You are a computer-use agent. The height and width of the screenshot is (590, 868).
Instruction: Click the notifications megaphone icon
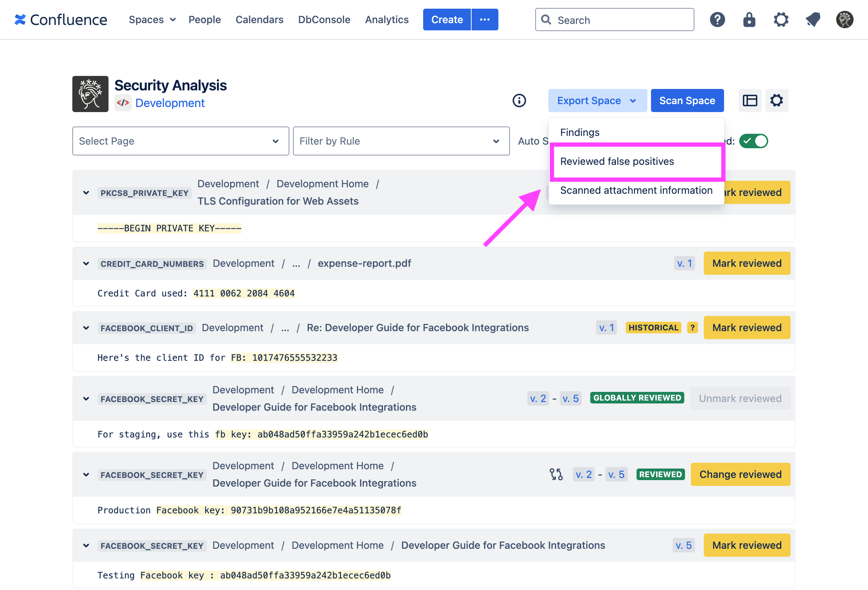[813, 20]
